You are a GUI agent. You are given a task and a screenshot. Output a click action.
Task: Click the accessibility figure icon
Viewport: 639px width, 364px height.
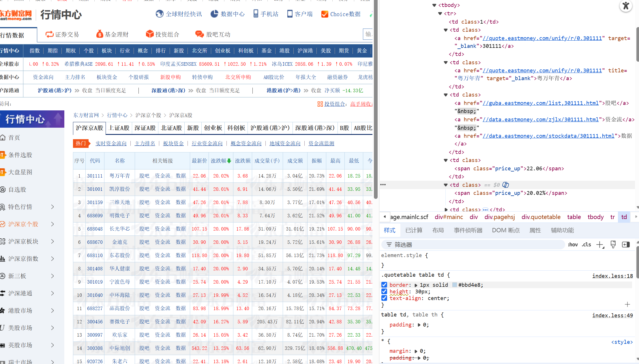click(x=625, y=6)
